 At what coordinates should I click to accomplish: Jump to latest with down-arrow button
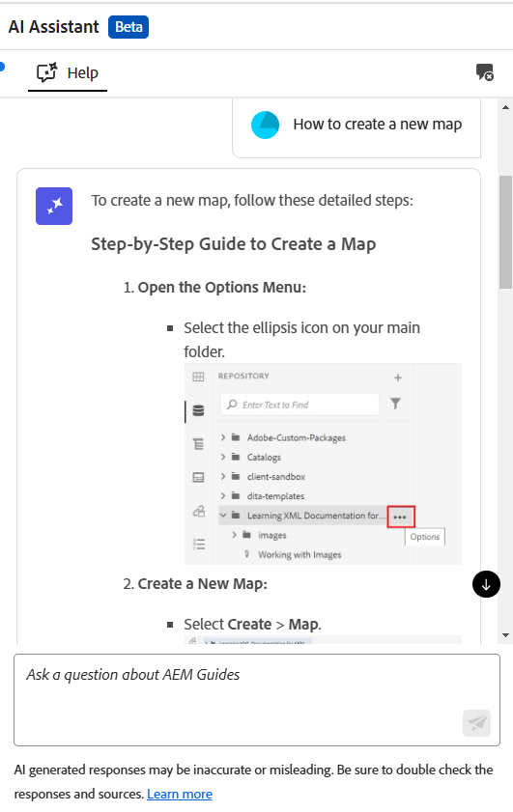click(486, 584)
